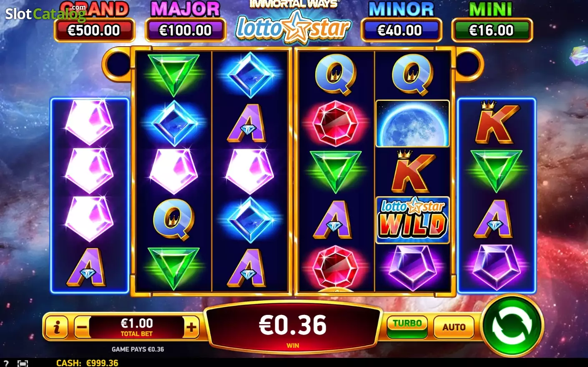This screenshot has height=367, width=588.
Task: Open AUTO spin options
Action: 454,327
